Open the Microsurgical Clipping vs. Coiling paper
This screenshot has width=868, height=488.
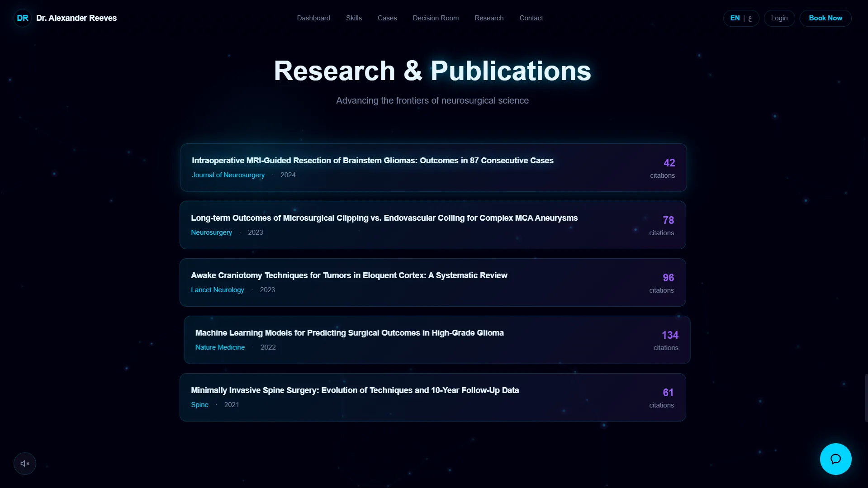[x=384, y=218]
